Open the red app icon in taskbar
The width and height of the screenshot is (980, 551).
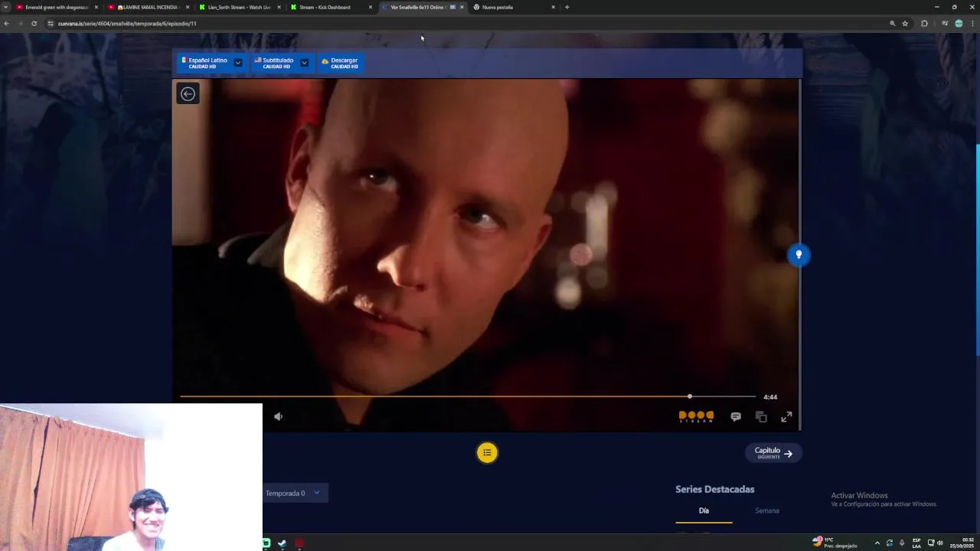[299, 543]
